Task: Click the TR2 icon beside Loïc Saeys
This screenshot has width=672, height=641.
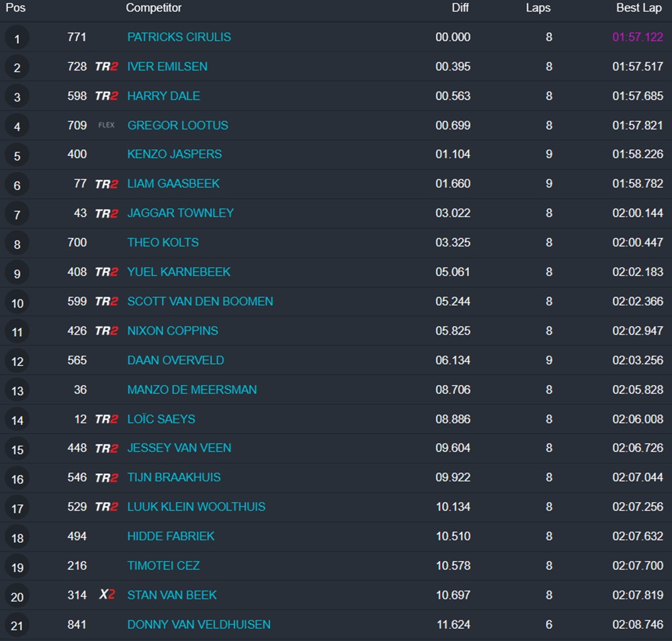Action: coord(106,419)
